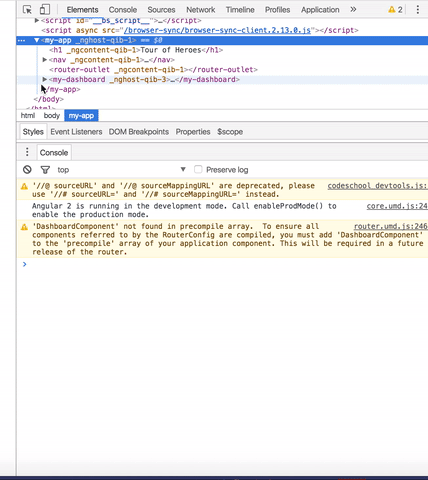The width and height of the screenshot is (428, 480).
Task: Open the codeschool_devtools.js source link
Action: pos(377,186)
